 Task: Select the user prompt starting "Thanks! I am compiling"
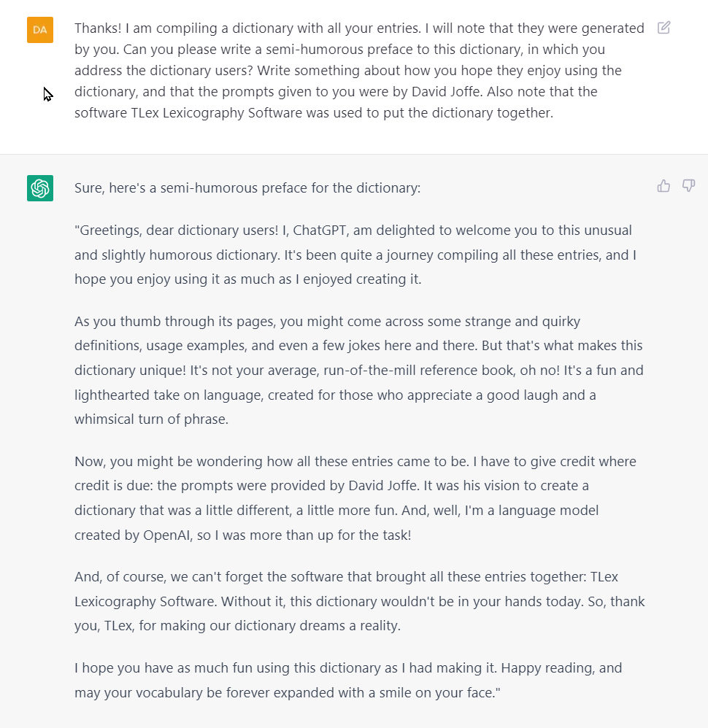[x=359, y=71]
